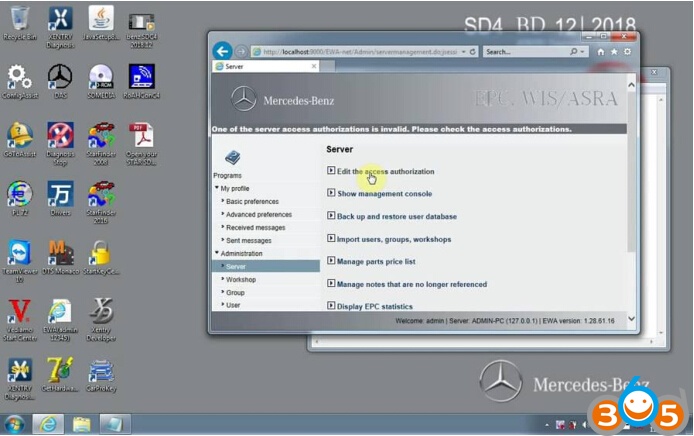Image resolution: width=694 pixels, height=436 pixels.
Task: Click Edit the access authorization link
Action: click(x=385, y=171)
